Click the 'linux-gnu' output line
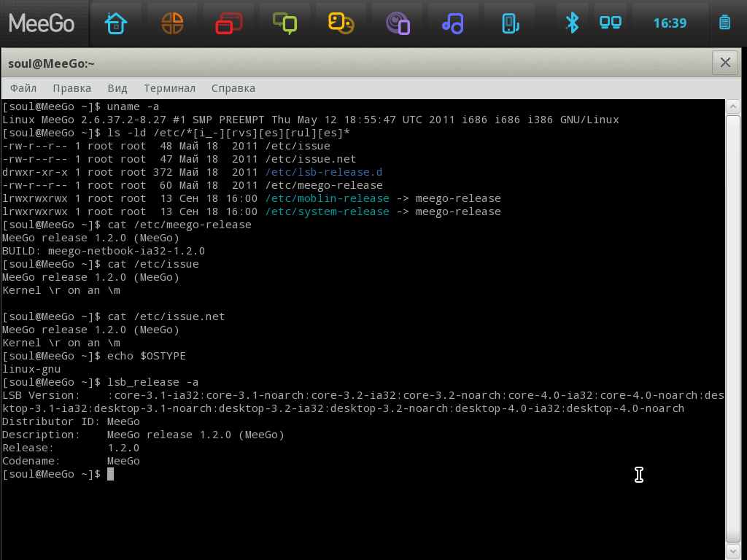The image size is (747, 560). [31, 369]
